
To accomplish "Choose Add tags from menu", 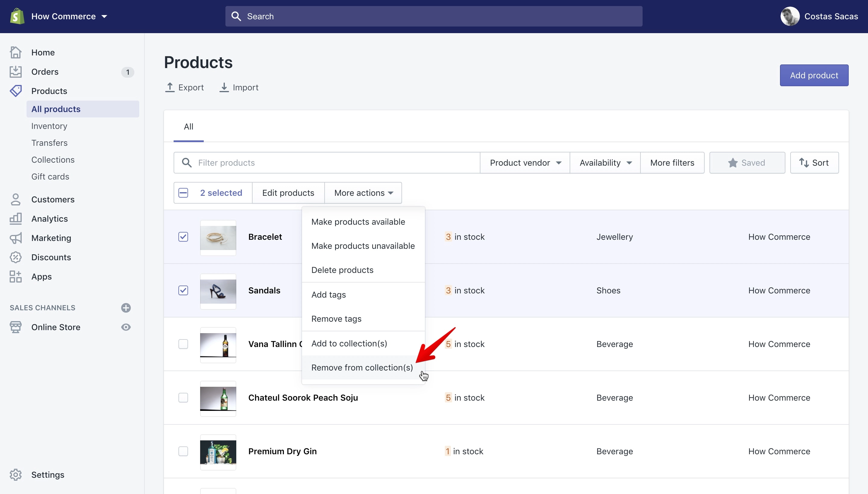I will (363, 295).
